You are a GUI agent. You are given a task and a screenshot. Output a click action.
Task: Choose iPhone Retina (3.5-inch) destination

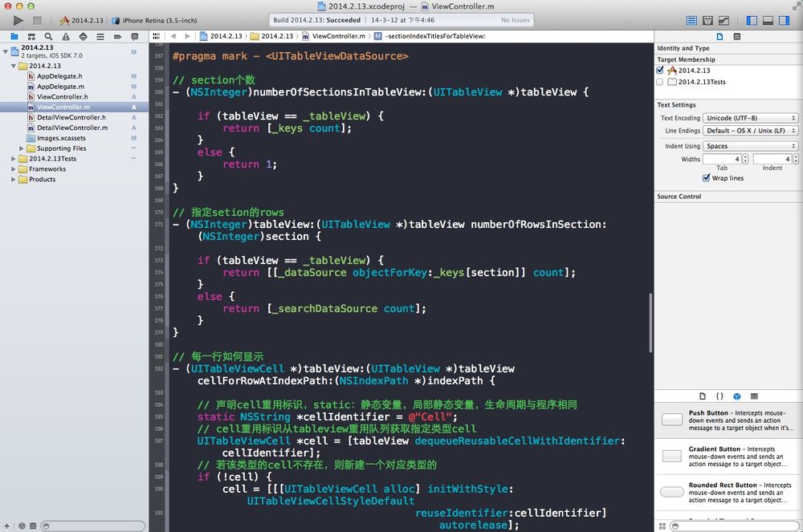[154, 21]
